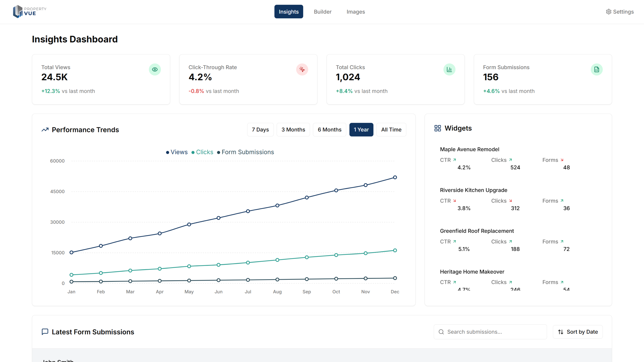Screen dimensions: 644x362
Task: Open the Insights tab
Action: pos(289,11)
